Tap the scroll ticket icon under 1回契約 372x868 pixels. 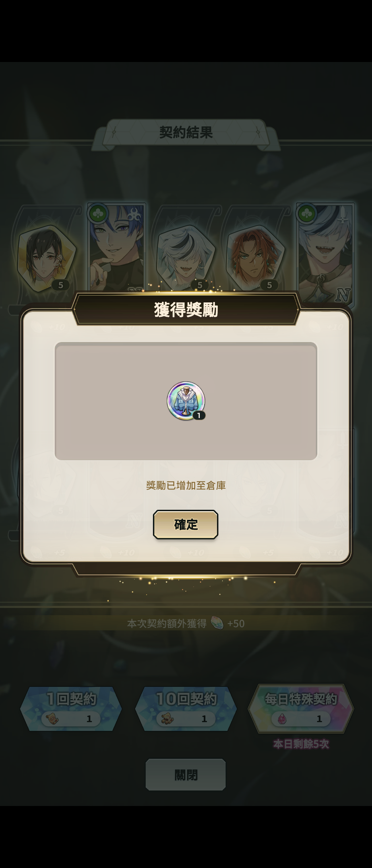(52, 719)
